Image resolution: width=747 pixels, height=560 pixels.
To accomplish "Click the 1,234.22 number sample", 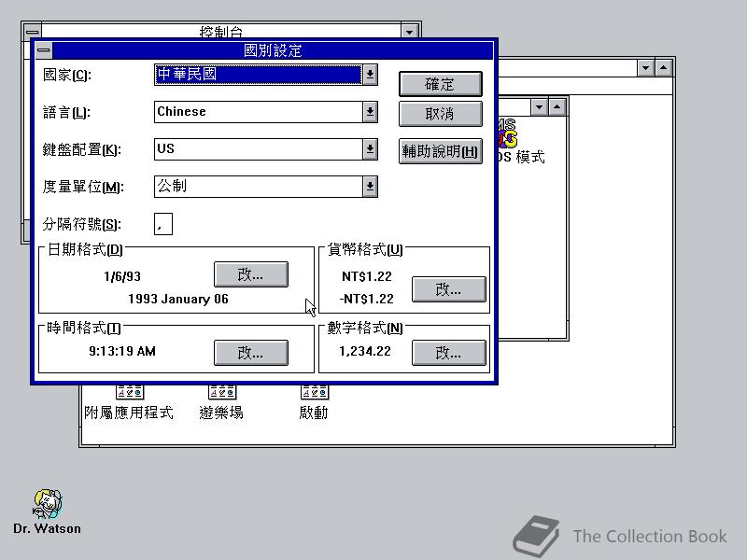I will 365,352.
